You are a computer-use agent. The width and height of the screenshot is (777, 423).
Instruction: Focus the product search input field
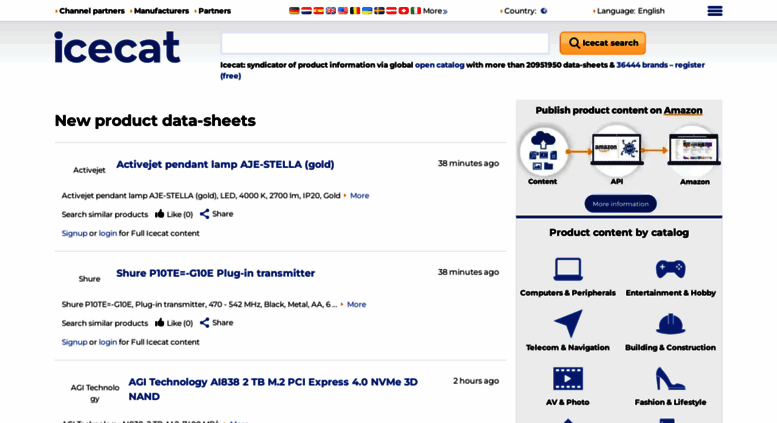[385, 43]
